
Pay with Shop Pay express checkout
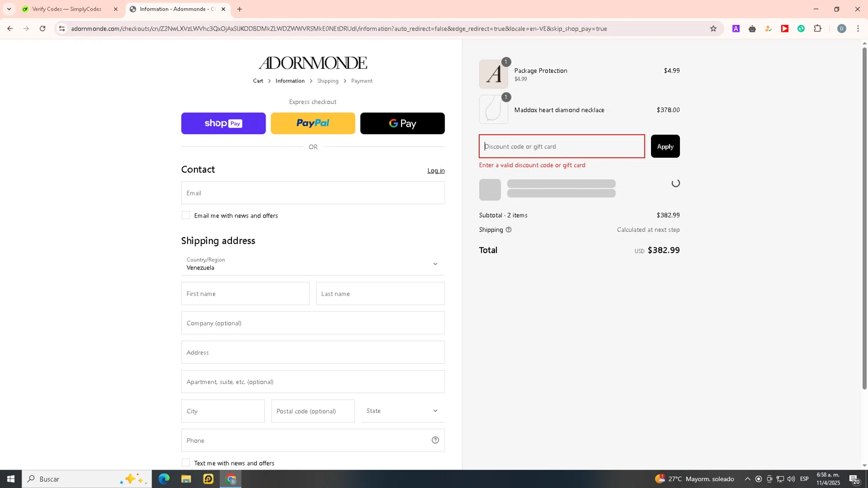pyautogui.click(x=223, y=123)
